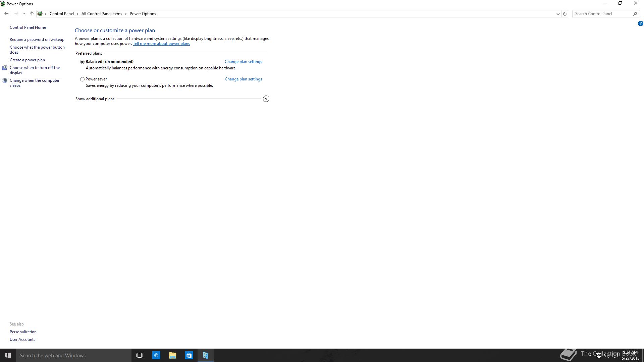Click the Up one level arrow
Viewport: 644px width, 362px height.
coord(32,14)
